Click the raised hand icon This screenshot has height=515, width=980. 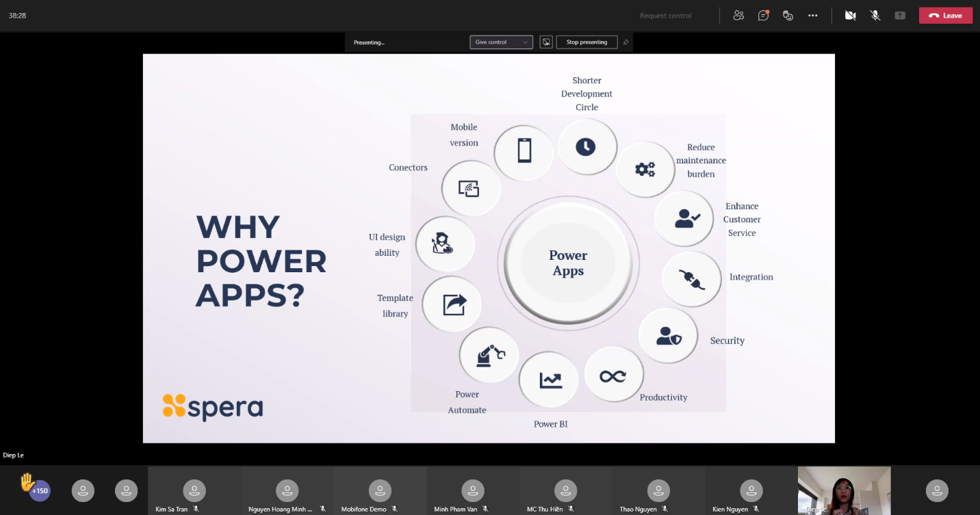(x=27, y=481)
